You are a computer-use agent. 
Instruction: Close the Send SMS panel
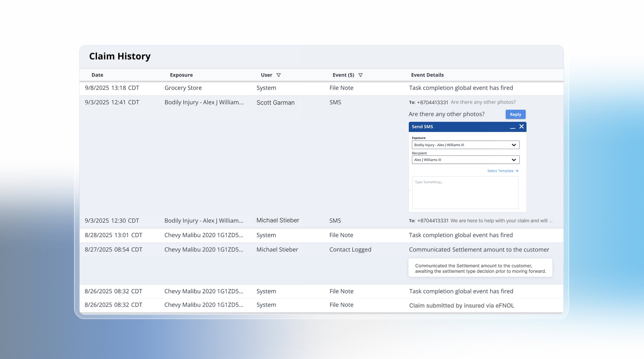521,126
